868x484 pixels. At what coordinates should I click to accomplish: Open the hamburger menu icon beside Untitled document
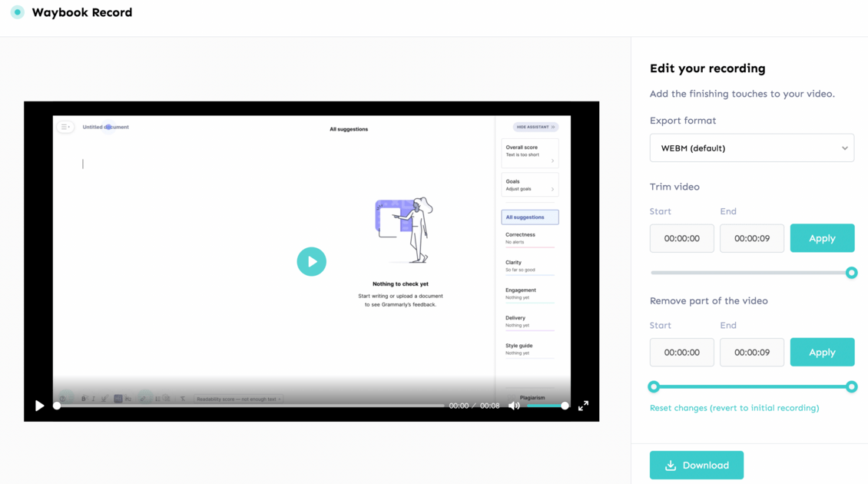[65, 126]
